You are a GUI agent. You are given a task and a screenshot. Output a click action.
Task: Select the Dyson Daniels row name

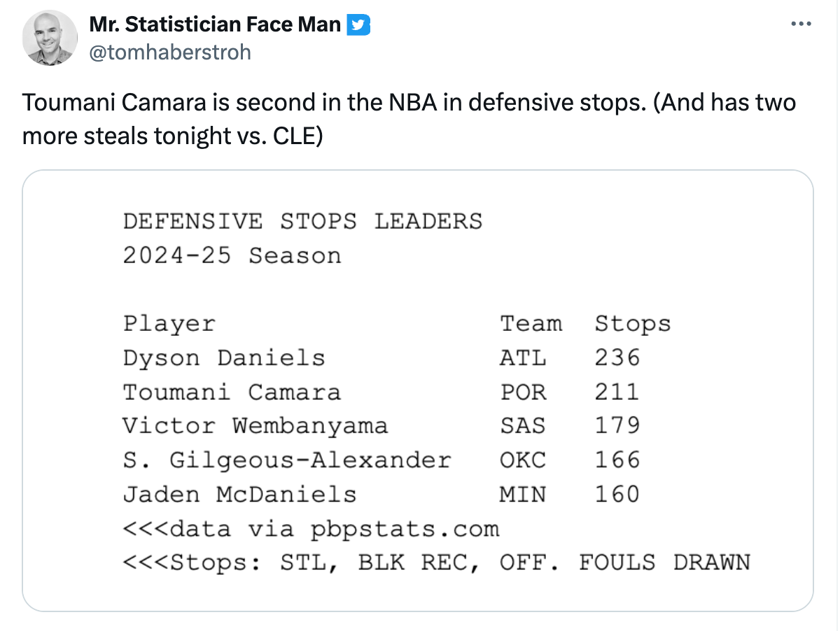point(224,357)
